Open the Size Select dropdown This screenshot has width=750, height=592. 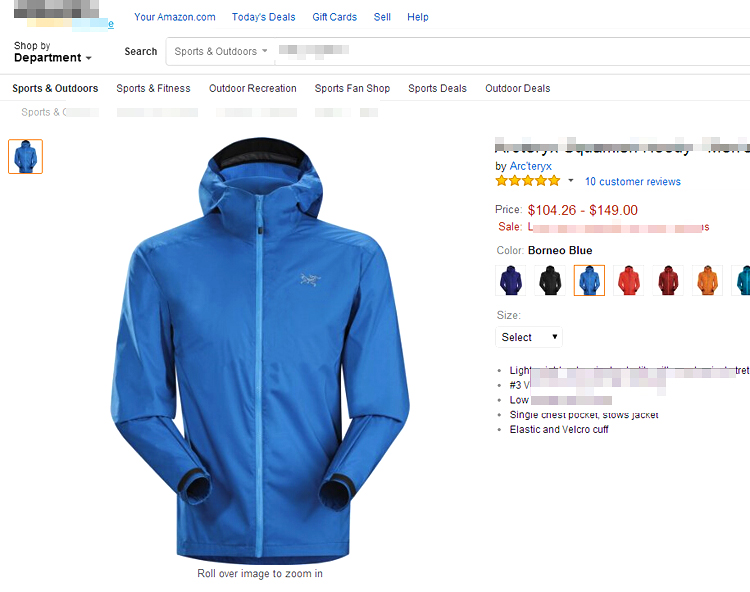[529, 337]
